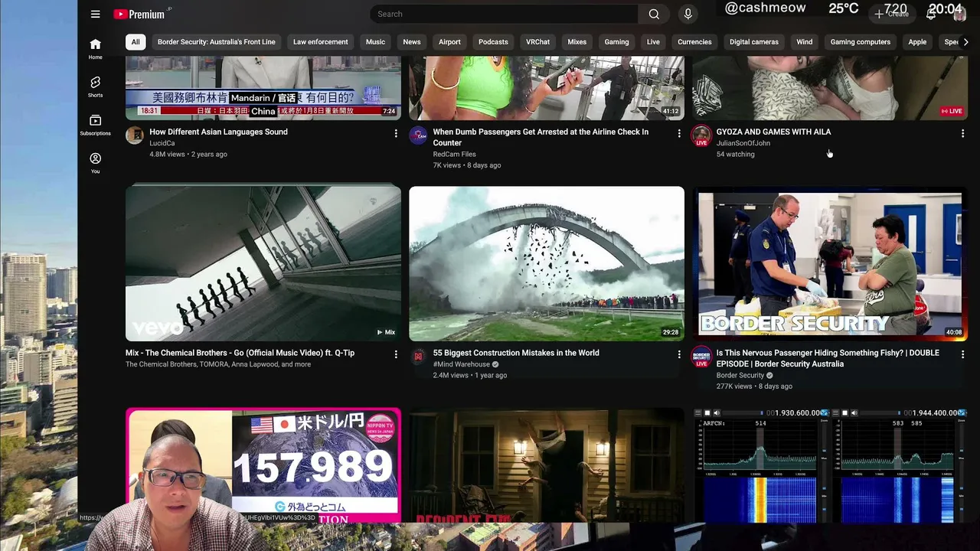980x551 pixels.
Task: Go to the YouTube Premium logo home
Action: click(139, 14)
